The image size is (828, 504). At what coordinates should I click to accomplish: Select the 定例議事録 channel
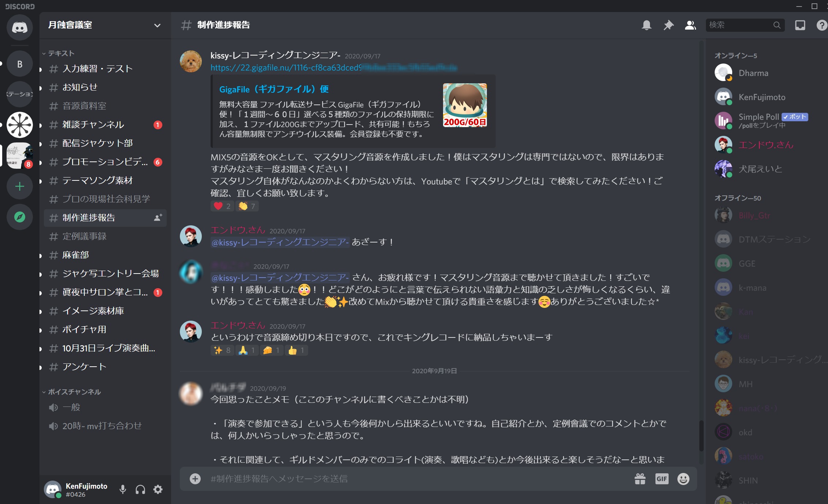pyautogui.click(x=105, y=236)
